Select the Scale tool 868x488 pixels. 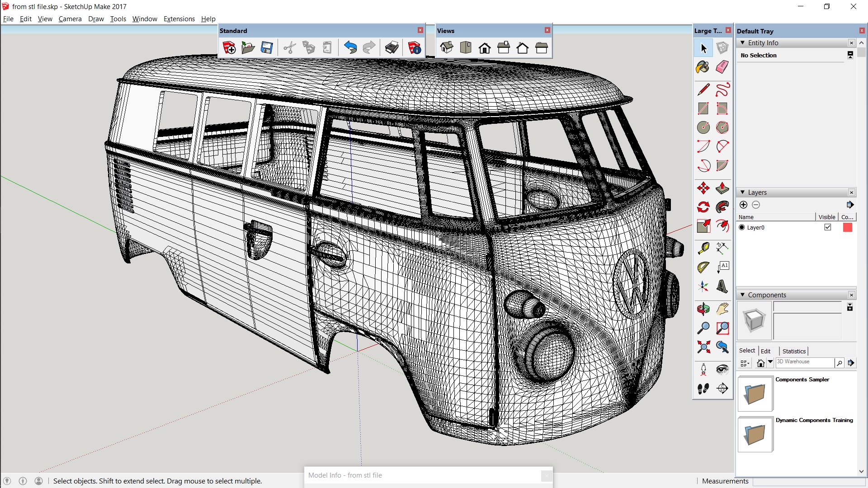click(x=703, y=226)
